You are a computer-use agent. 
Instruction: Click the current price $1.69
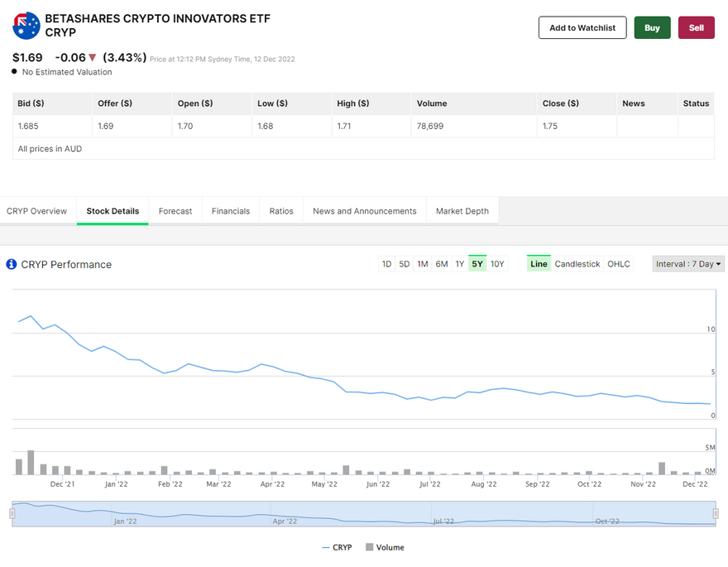point(27,58)
